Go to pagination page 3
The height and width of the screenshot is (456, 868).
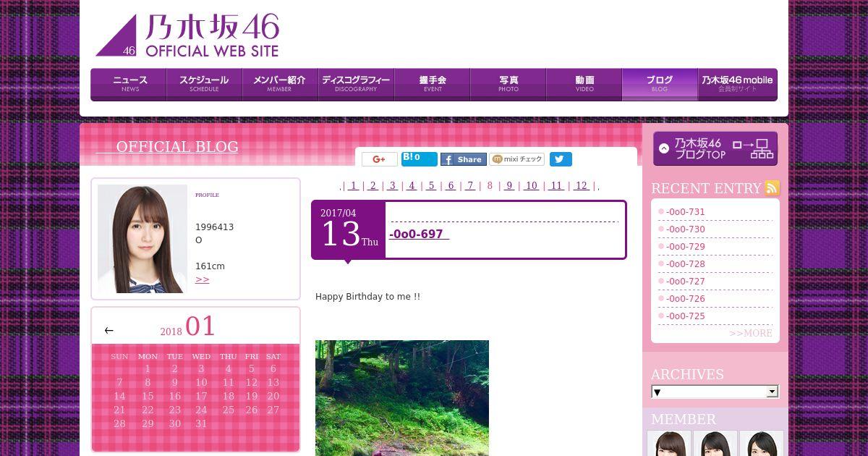tap(392, 185)
